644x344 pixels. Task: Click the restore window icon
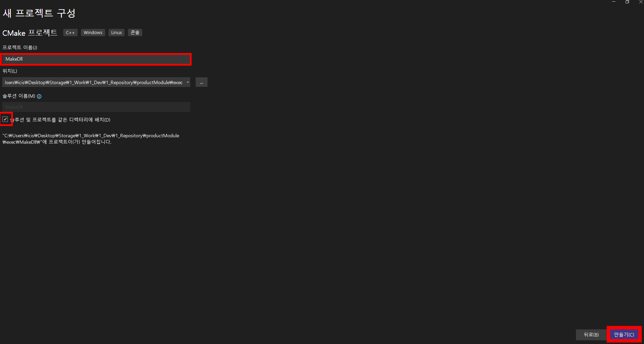tap(627, 2)
